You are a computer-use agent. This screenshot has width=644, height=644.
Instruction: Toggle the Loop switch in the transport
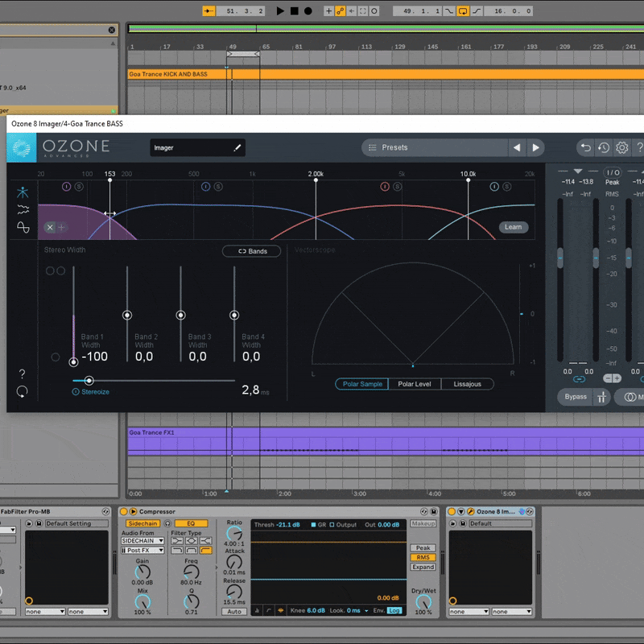[463, 11]
